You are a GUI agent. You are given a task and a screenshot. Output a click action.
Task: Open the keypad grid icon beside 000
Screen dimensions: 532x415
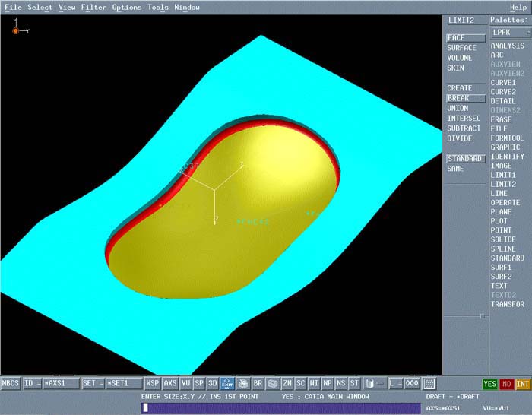pos(429,384)
